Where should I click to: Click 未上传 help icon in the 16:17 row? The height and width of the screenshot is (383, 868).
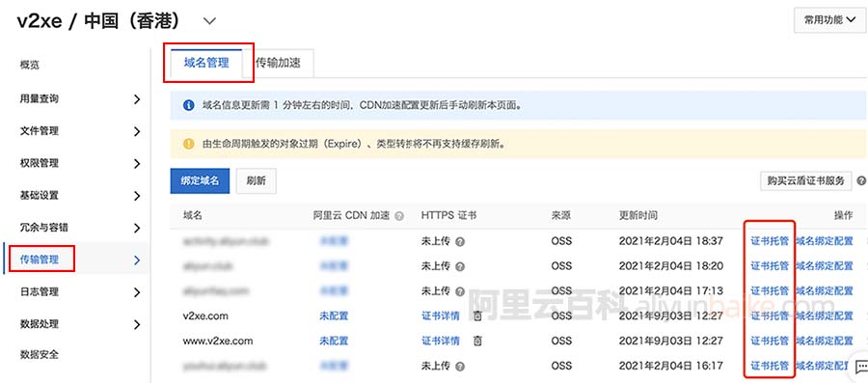pos(459,367)
